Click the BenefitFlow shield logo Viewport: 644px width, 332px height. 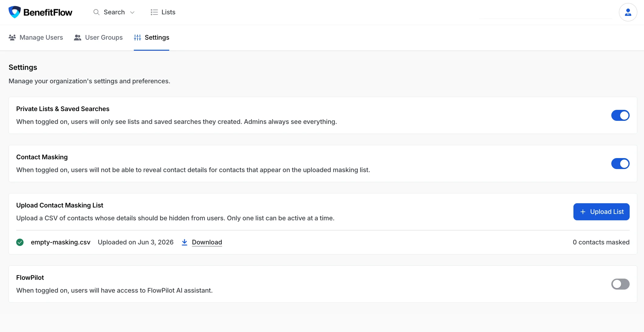pyautogui.click(x=14, y=12)
